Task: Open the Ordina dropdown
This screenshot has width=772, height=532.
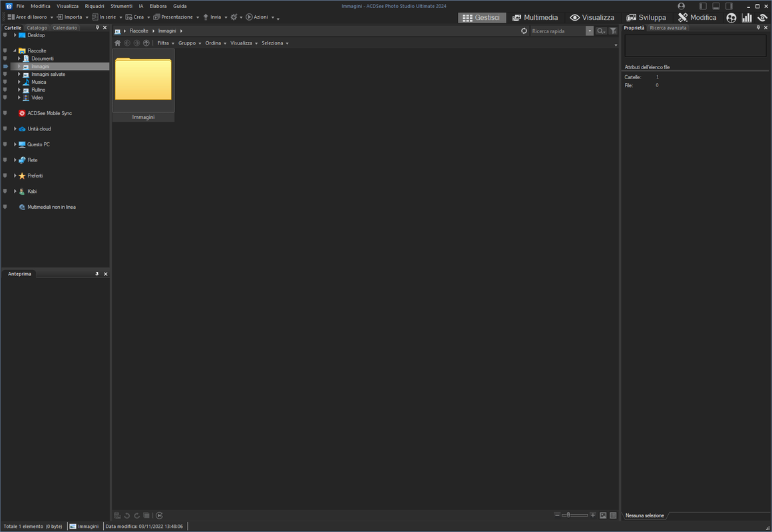Action: [216, 43]
